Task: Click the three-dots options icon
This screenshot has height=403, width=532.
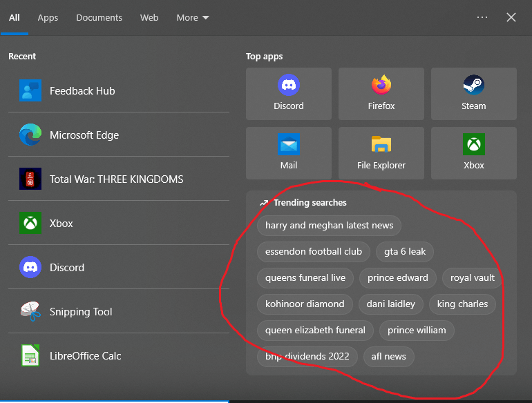Action: (482, 17)
